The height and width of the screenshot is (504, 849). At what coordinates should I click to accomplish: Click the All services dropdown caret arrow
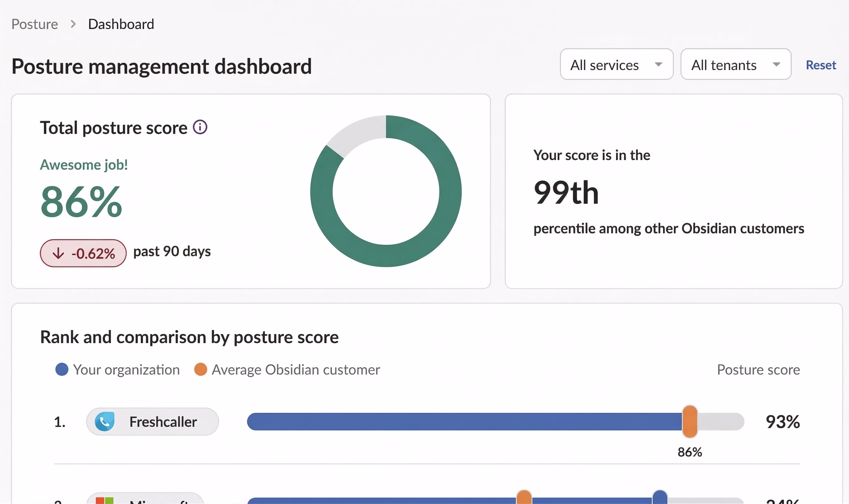(659, 64)
